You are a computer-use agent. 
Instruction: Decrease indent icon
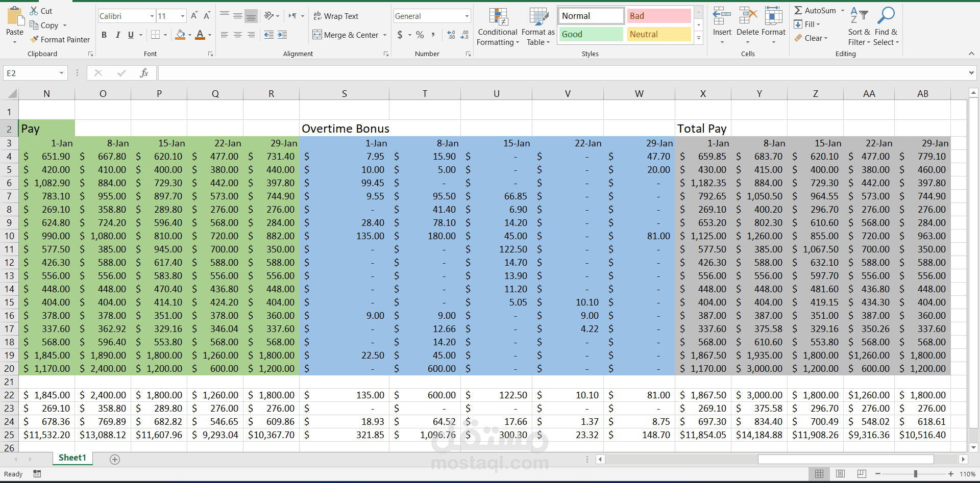click(x=269, y=35)
